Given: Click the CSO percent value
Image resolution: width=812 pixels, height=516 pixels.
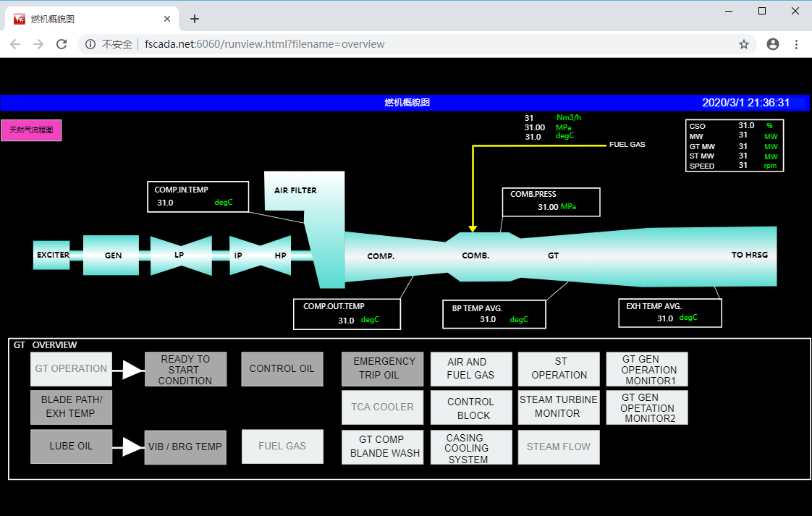Looking at the screenshot, I should (746, 125).
